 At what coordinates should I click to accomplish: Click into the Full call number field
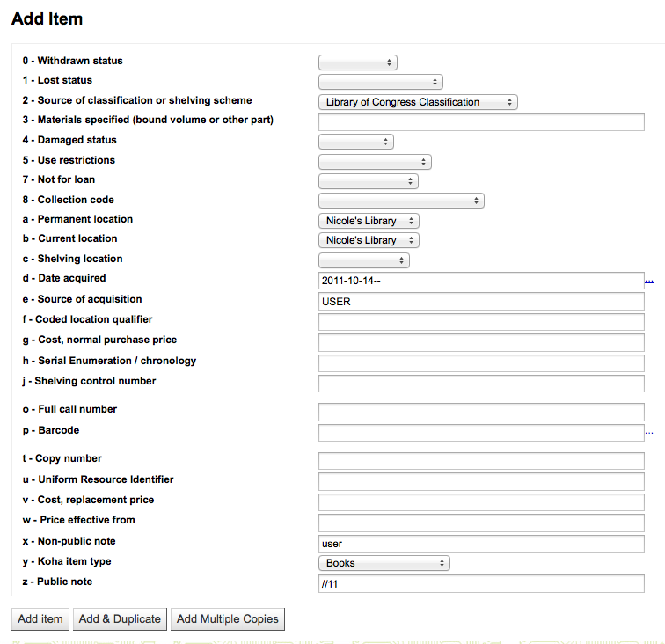tap(481, 412)
